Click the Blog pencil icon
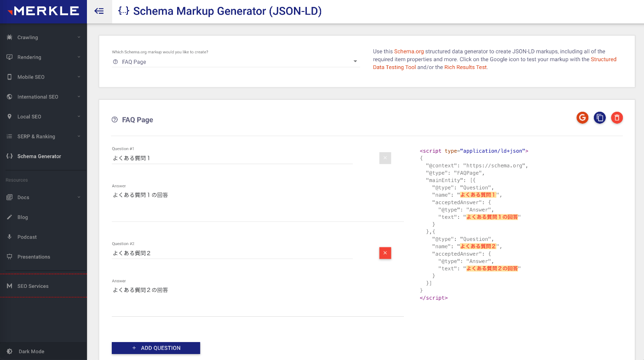644x360 pixels. click(10, 217)
